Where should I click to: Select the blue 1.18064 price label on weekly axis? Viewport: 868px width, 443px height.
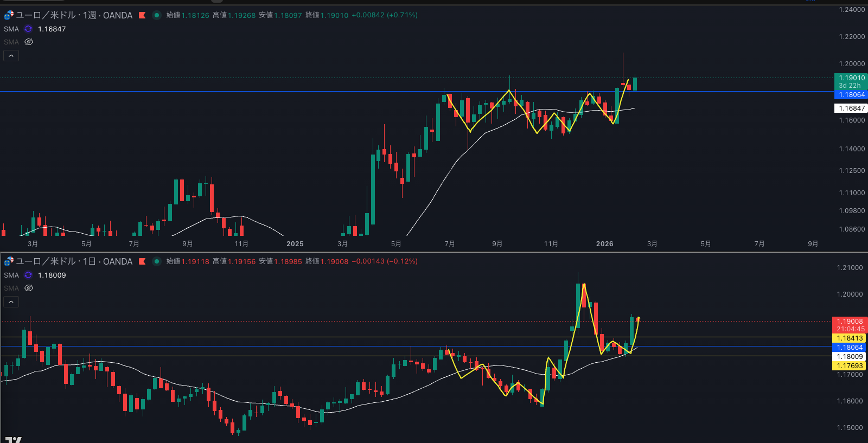(851, 95)
